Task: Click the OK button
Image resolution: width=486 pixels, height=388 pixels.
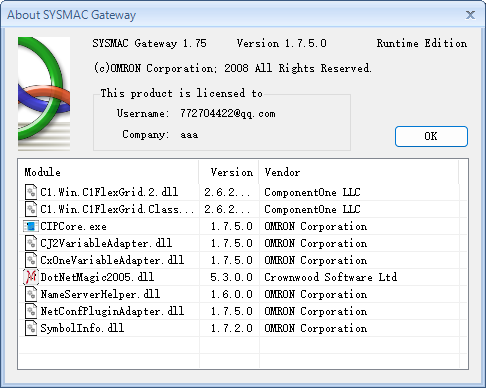Action: tap(431, 136)
